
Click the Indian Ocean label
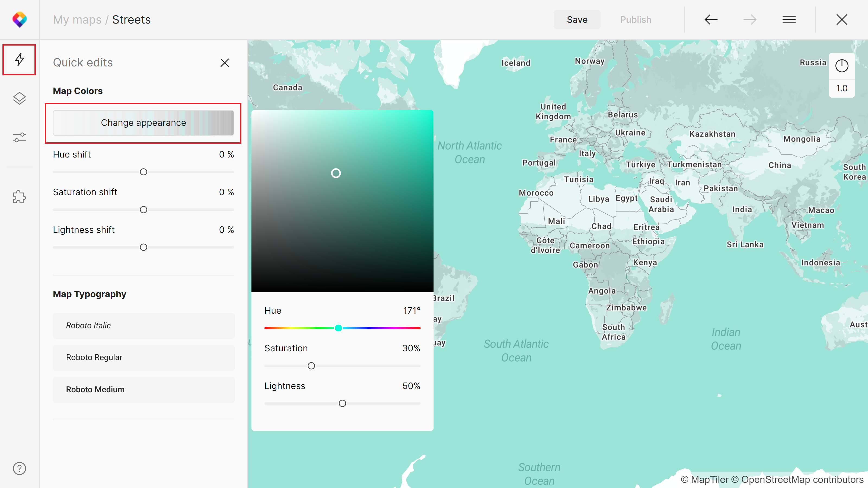click(726, 339)
